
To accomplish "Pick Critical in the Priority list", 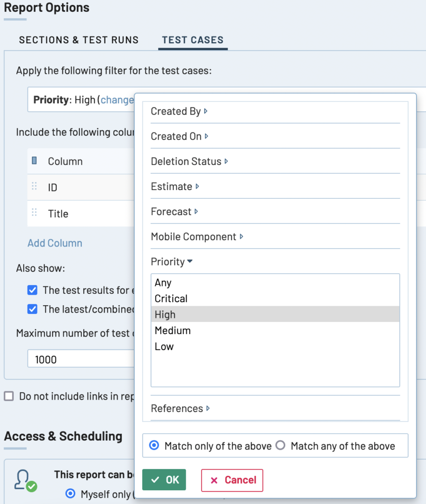I will coord(171,299).
